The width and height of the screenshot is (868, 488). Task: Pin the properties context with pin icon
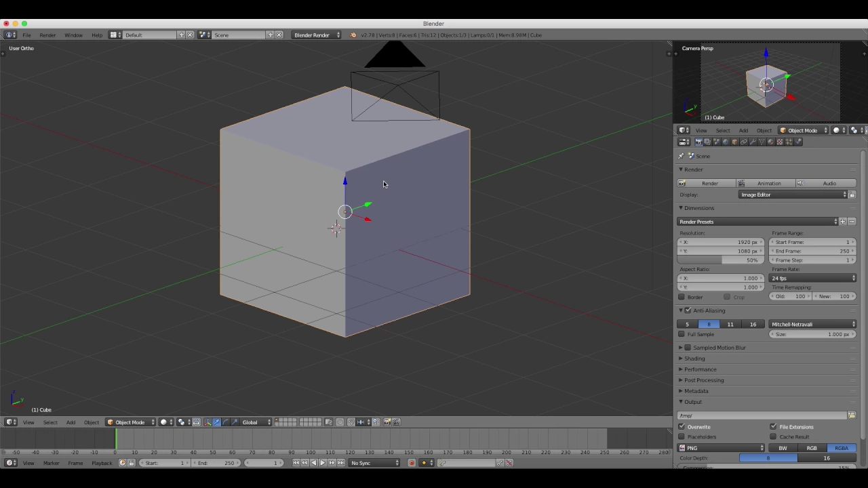(x=681, y=156)
